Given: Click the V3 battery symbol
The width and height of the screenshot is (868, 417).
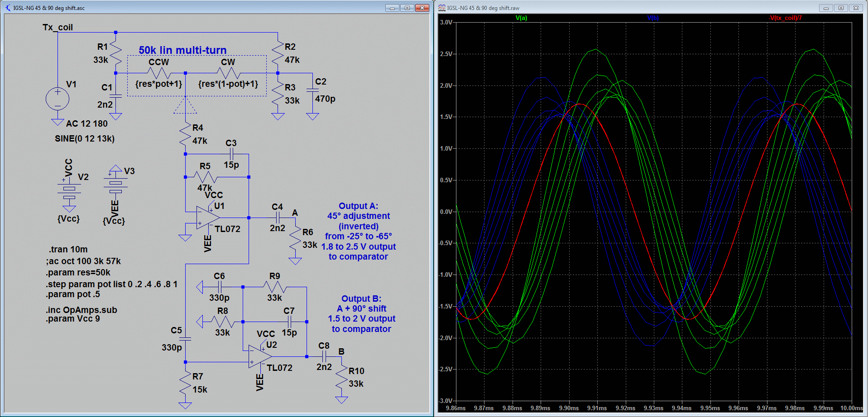Looking at the screenshot, I should click(x=115, y=183).
